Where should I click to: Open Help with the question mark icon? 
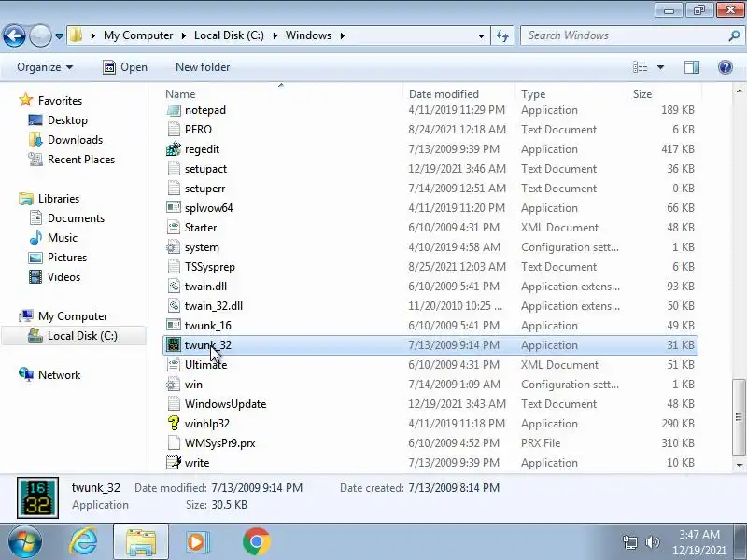point(726,67)
